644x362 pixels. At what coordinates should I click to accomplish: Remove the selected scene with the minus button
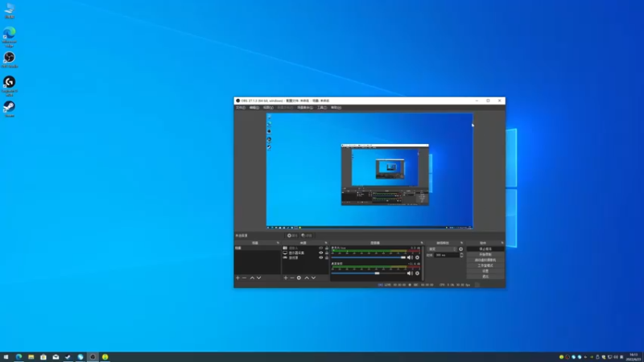coord(245,278)
